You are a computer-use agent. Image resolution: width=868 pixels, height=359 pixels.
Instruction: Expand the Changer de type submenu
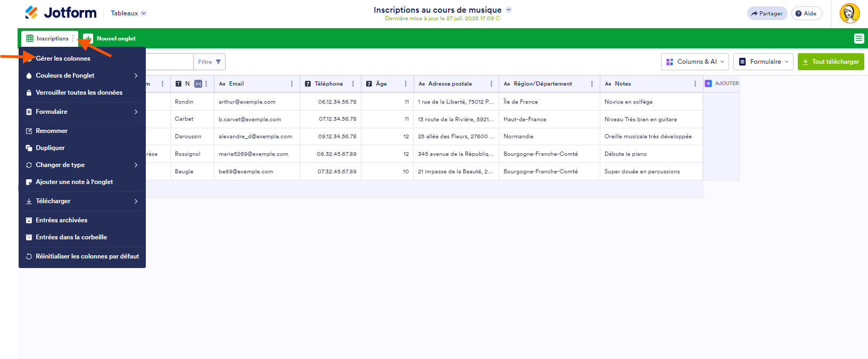82,165
